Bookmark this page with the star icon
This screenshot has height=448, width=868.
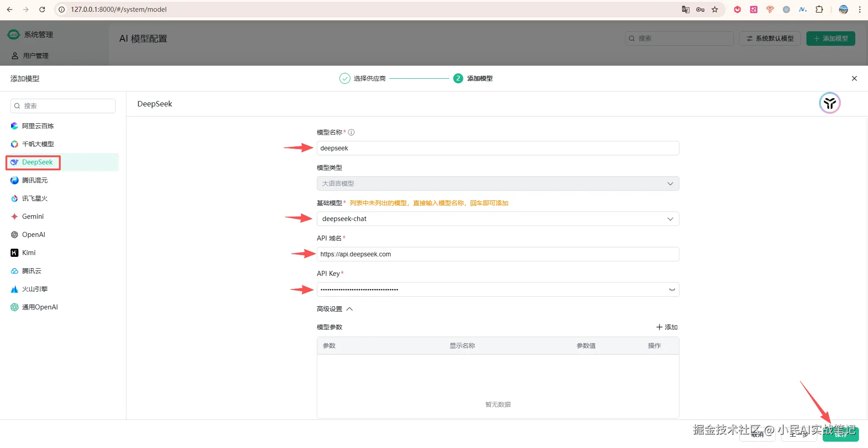pyautogui.click(x=715, y=10)
